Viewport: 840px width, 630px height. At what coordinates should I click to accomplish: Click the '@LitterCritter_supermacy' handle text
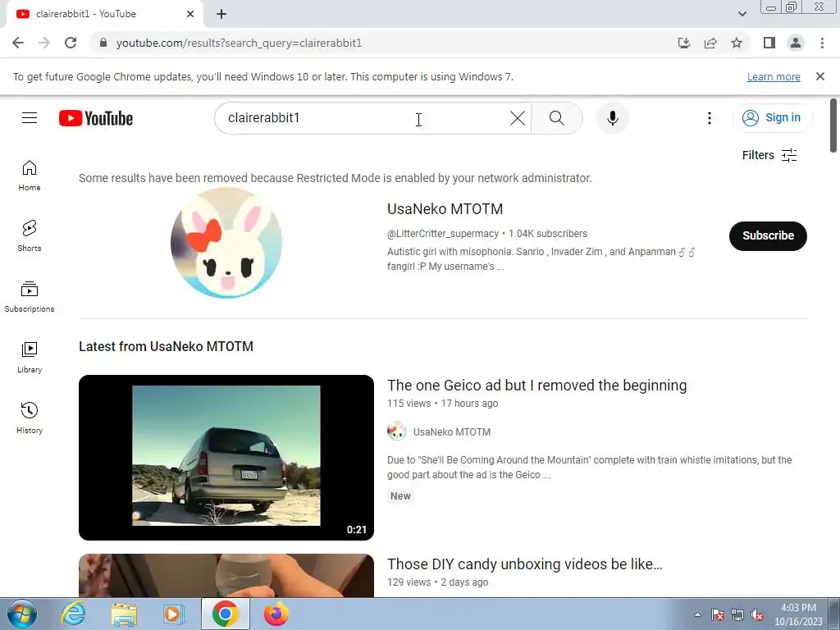point(442,234)
